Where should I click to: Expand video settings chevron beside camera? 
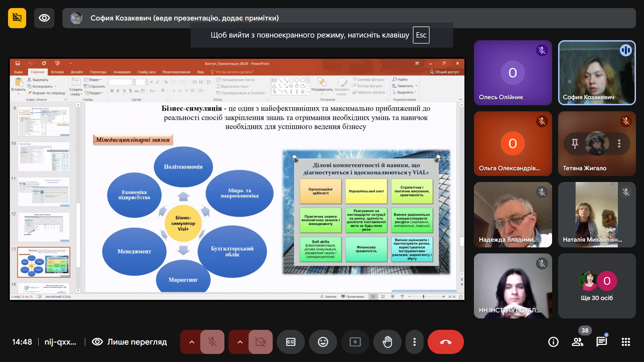(x=240, y=342)
